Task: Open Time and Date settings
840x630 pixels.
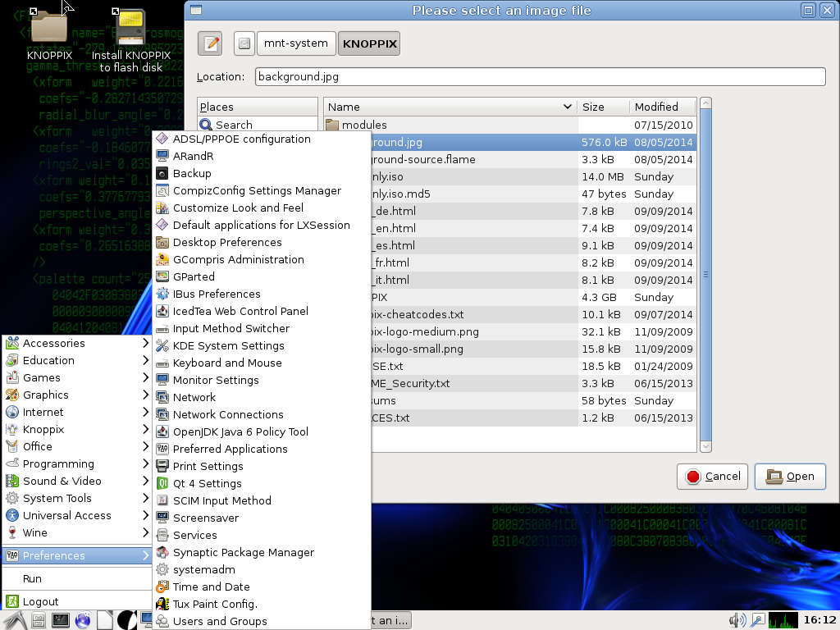Action: point(262,587)
